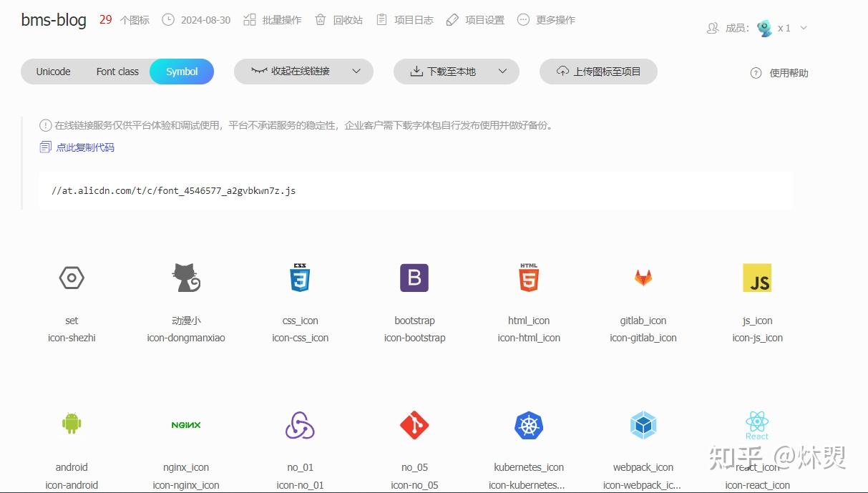Click the 2024-08-30 date text
This screenshot has width=868, height=493.
point(205,20)
